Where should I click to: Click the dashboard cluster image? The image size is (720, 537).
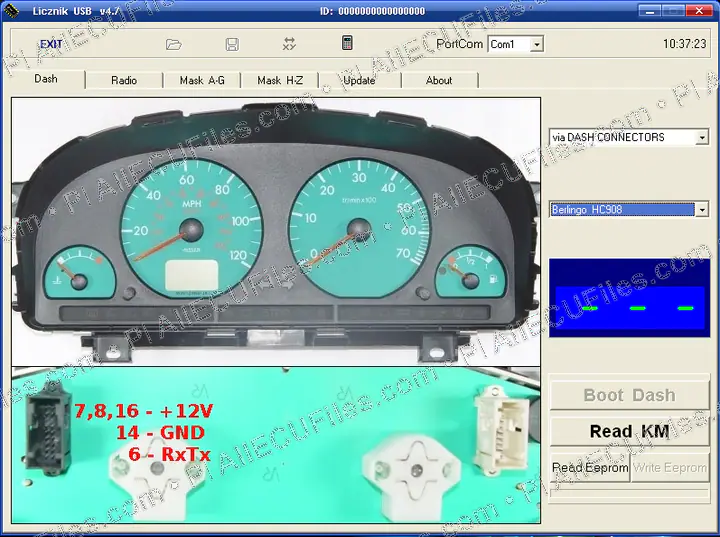tap(276, 232)
